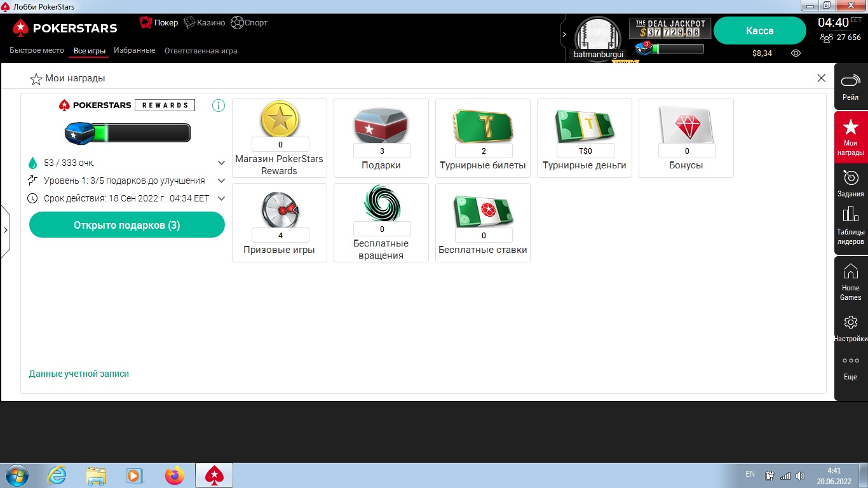
Task: Click the batmanburgui avatar
Action: [x=598, y=37]
